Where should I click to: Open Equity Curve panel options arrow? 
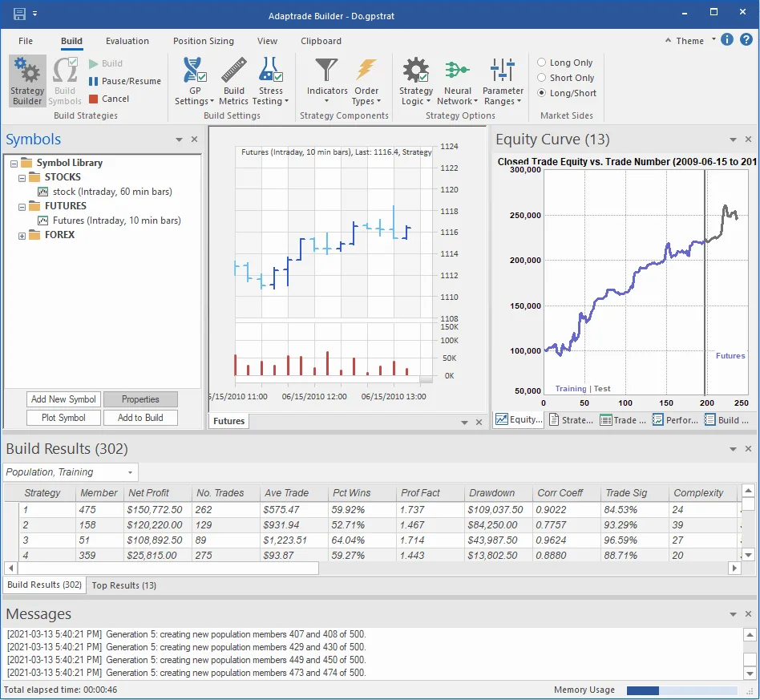tap(733, 140)
